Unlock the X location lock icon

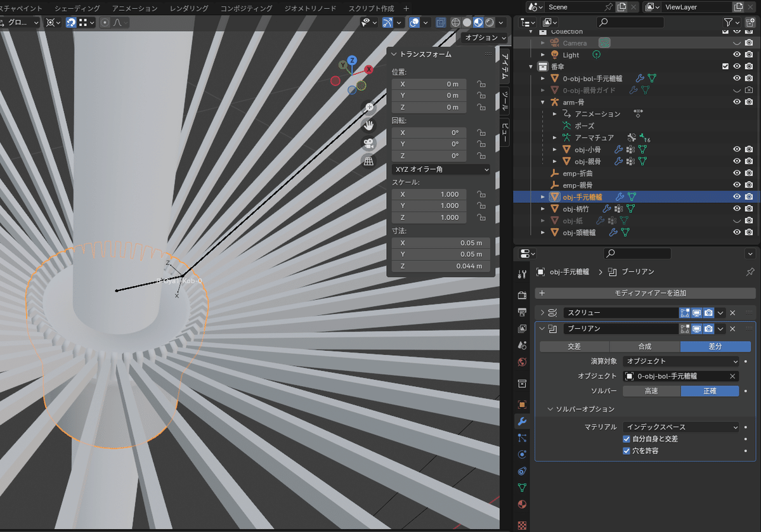[481, 84]
